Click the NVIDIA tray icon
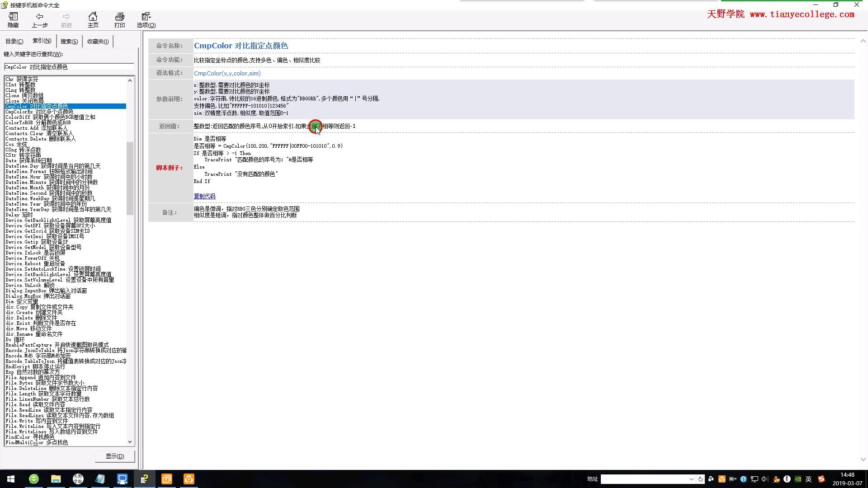Screen dimensions: 868x488 tap(798, 479)
